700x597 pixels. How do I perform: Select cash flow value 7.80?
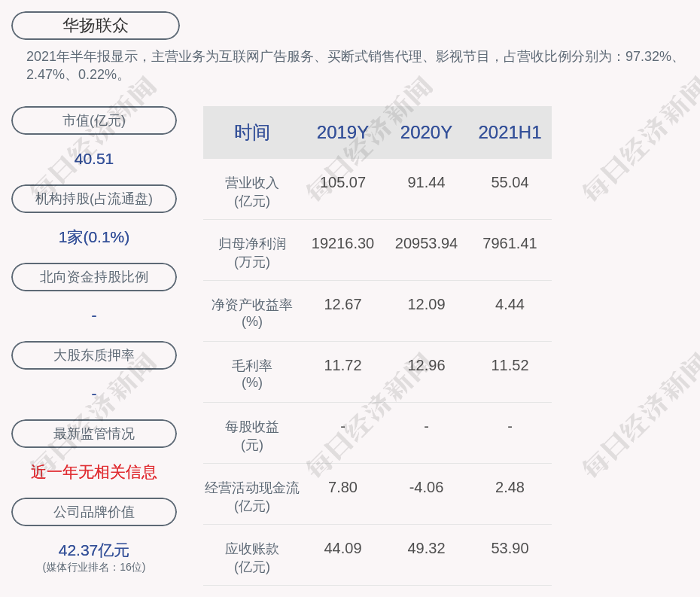(343, 487)
